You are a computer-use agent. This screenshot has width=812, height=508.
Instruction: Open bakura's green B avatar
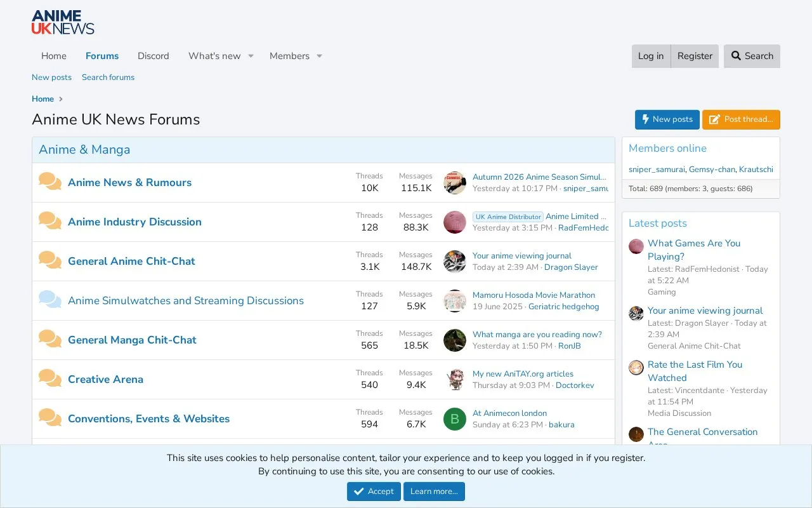tap(455, 419)
